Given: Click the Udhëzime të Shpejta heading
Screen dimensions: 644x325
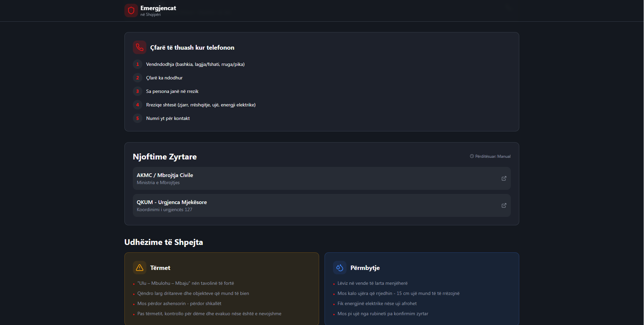Looking at the screenshot, I should (164, 242).
